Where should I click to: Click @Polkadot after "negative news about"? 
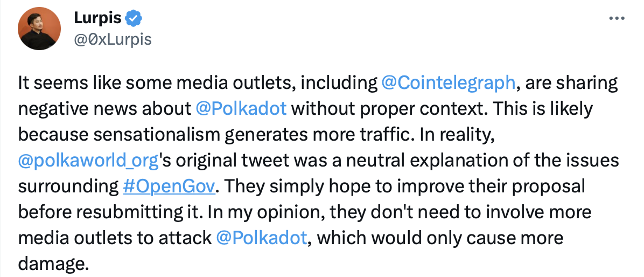pyautogui.click(x=241, y=109)
